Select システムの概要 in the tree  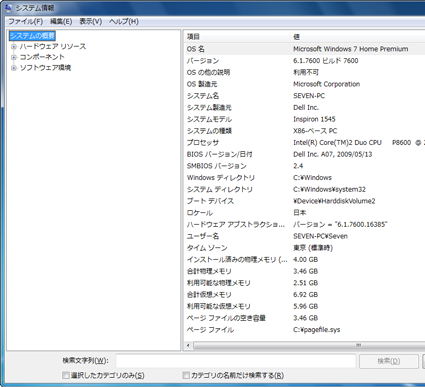(32, 36)
